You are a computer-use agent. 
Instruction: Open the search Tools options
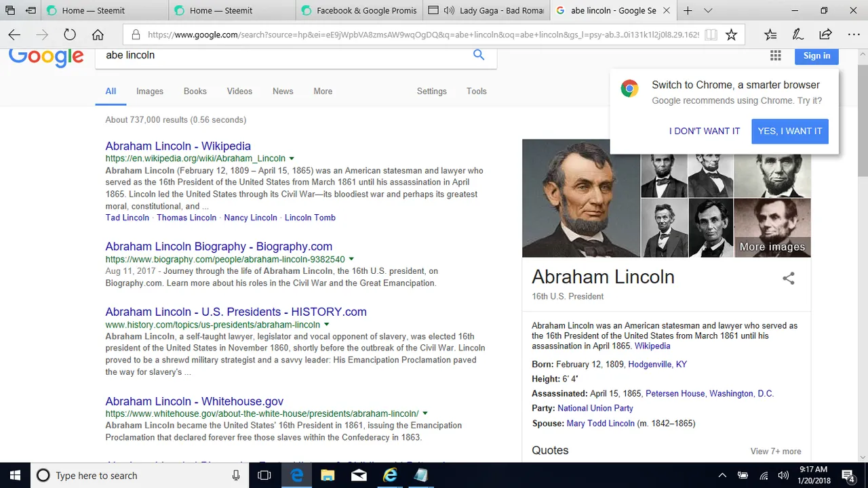pos(477,91)
